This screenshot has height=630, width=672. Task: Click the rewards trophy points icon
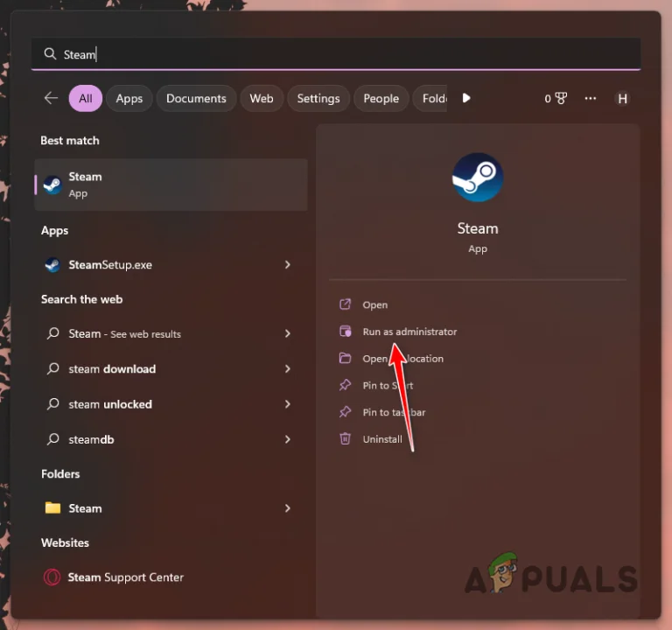561,99
